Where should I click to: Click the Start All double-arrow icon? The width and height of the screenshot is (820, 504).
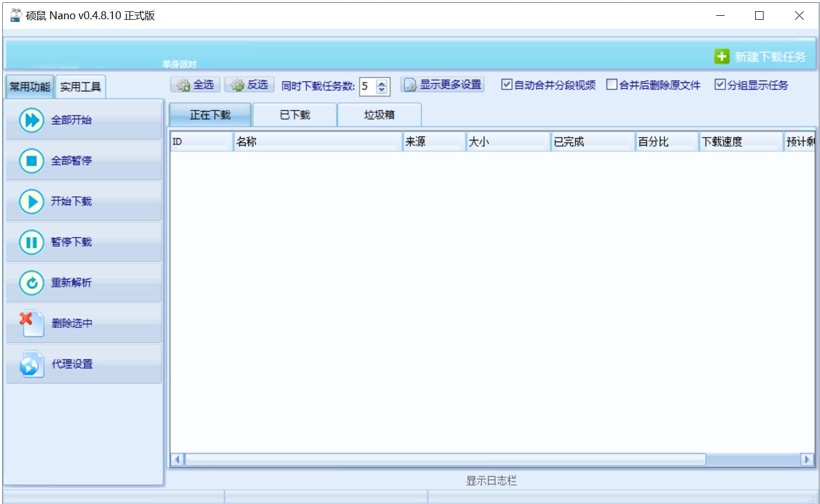(31, 120)
